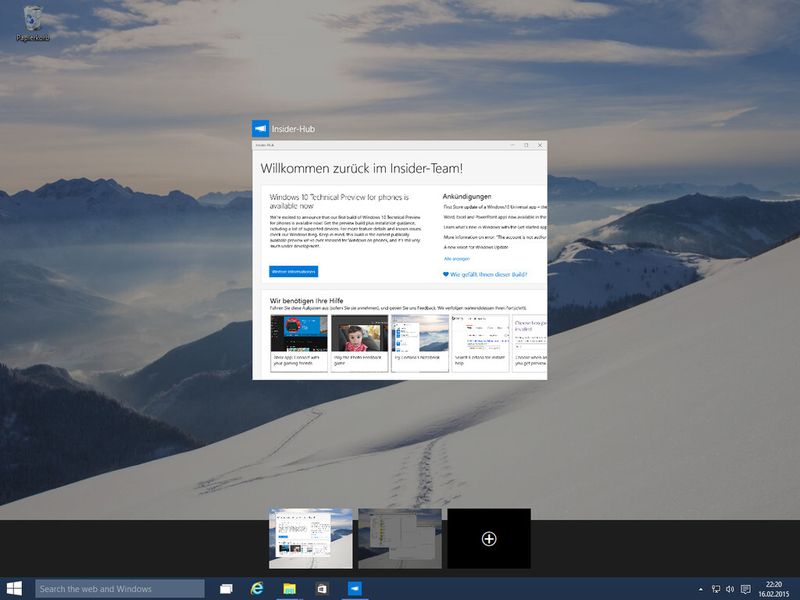Image resolution: width=800 pixels, height=600 pixels.
Task: Click the Insider Hub taskbar icon
Action: point(355,589)
